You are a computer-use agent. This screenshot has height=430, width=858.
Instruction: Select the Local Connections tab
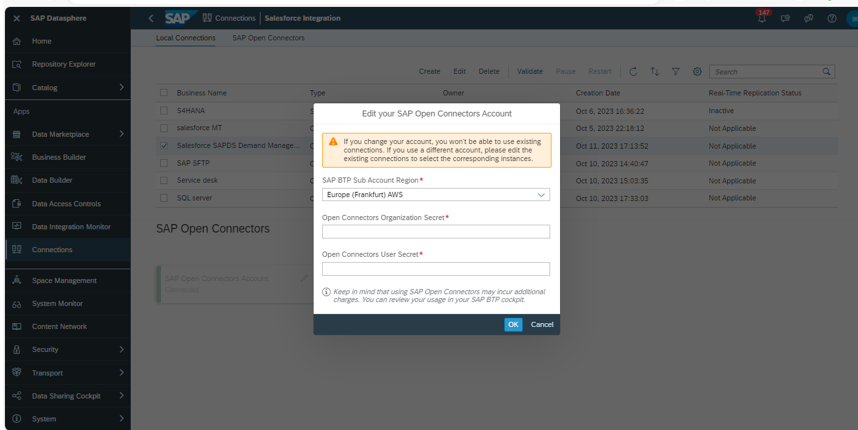(187, 38)
